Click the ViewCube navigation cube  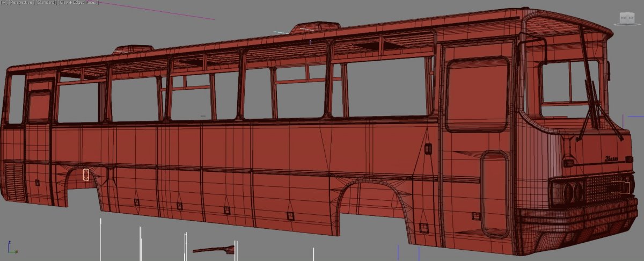click(x=627, y=18)
